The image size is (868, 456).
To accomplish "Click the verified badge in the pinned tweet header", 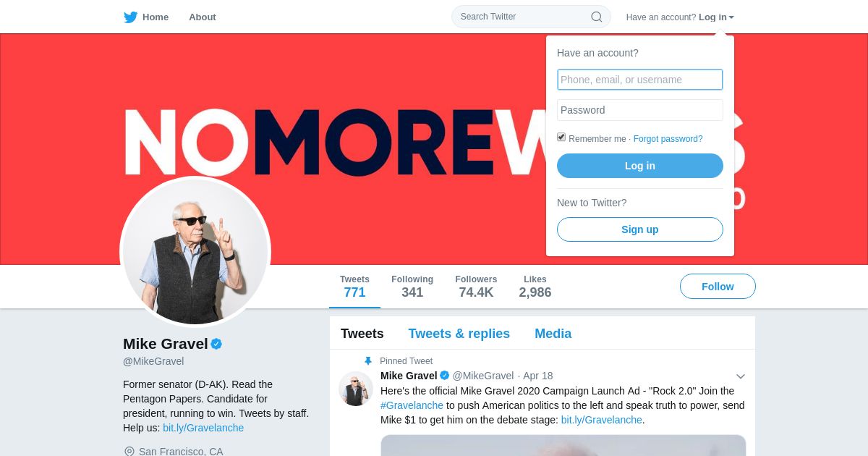I will (445, 376).
